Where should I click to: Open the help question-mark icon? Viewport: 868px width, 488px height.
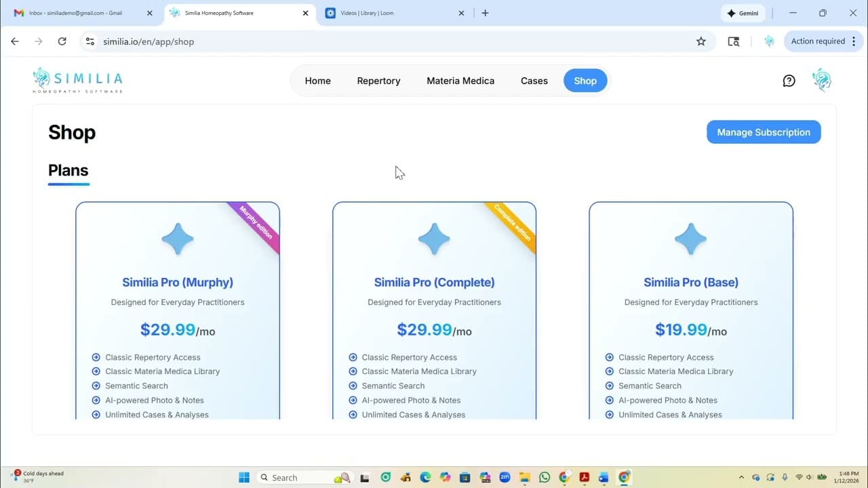tap(789, 80)
